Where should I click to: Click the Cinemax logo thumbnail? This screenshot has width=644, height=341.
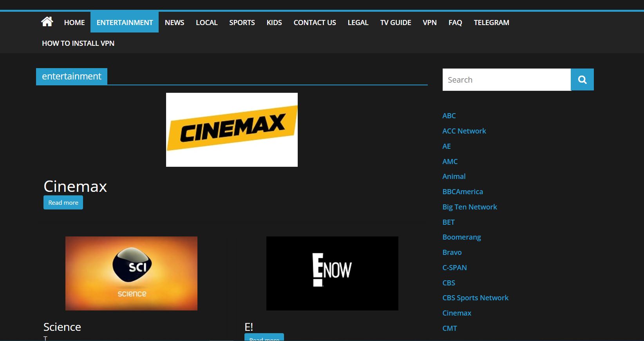click(x=232, y=130)
